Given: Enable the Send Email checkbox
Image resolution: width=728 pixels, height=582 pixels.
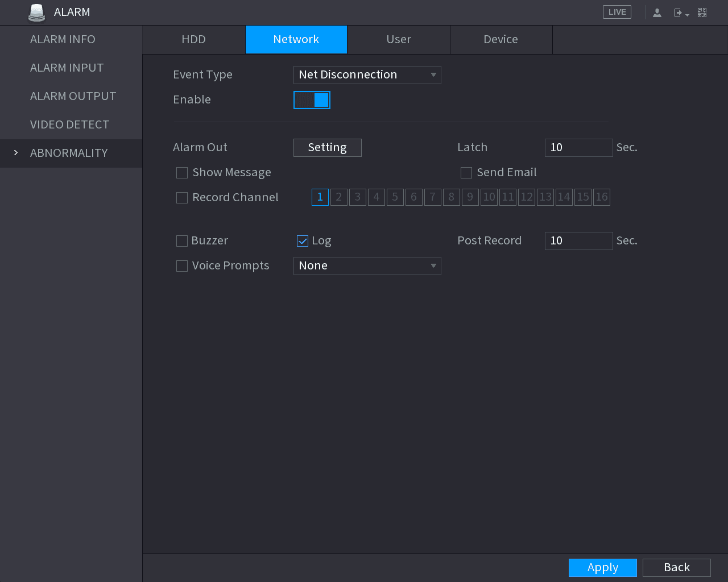Looking at the screenshot, I should 466,173.
